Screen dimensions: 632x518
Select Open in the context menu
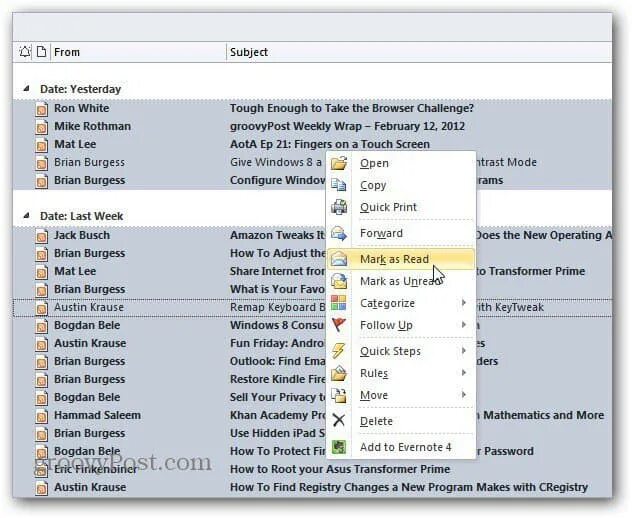400,163
